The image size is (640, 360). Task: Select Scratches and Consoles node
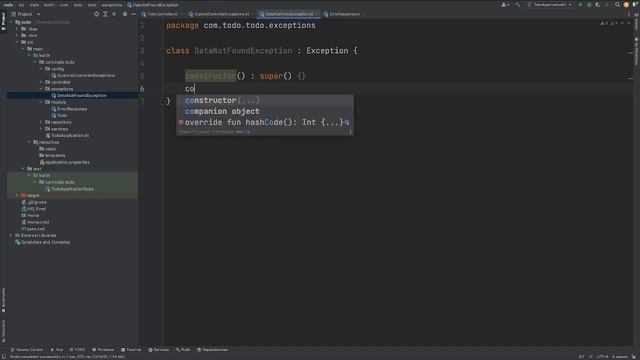pos(45,242)
